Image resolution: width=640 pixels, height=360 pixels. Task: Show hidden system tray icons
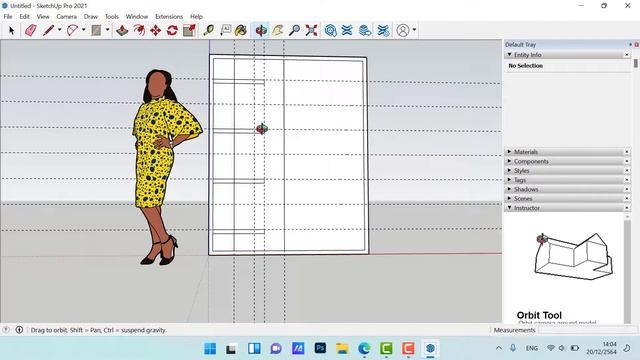coord(499,348)
